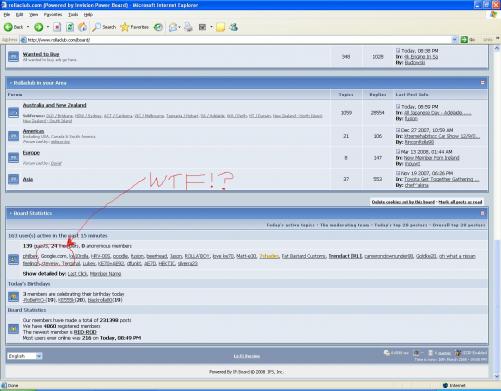
Task: Click the Australia and New Zealand forum icon
Action: point(13,113)
